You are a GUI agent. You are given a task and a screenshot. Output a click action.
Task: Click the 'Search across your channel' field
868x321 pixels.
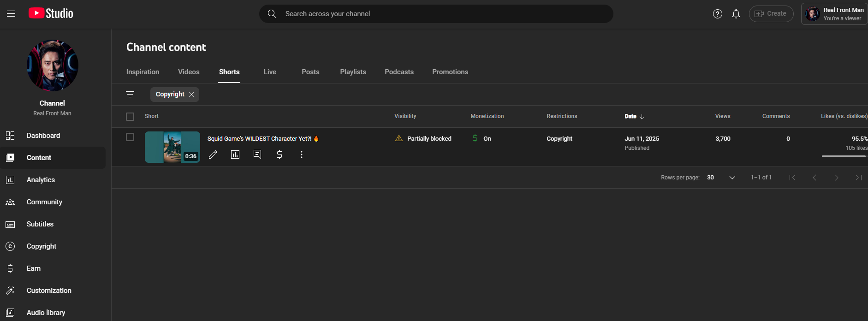(x=436, y=14)
